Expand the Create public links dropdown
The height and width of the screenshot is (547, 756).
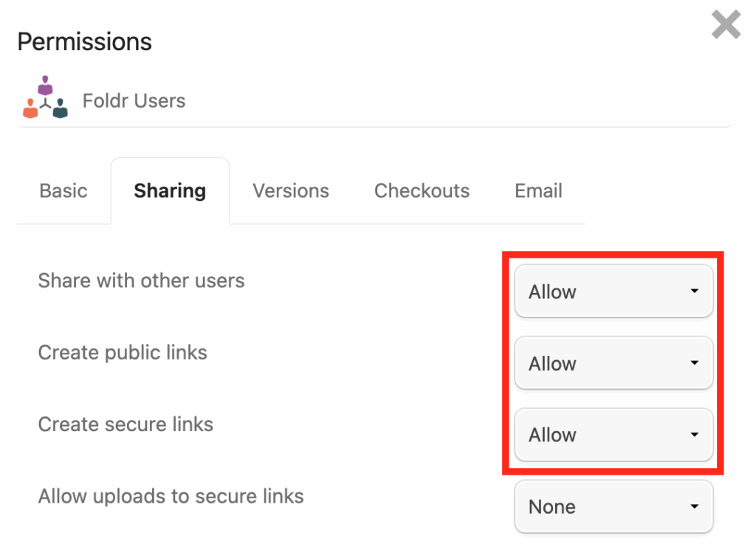[x=613, y=363]
